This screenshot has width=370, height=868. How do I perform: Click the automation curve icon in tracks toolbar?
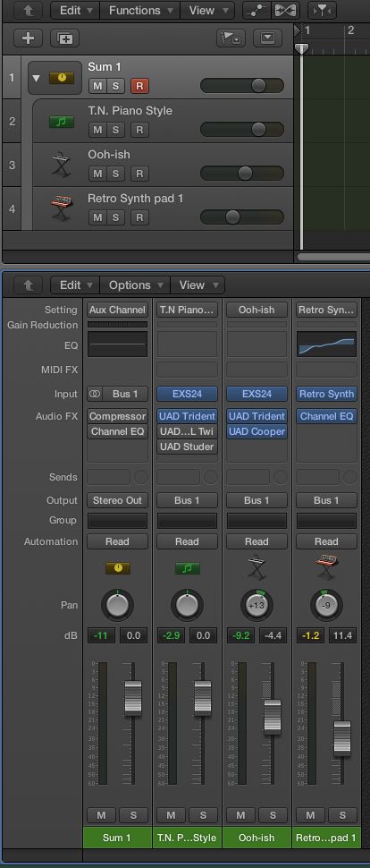point(257,10)
